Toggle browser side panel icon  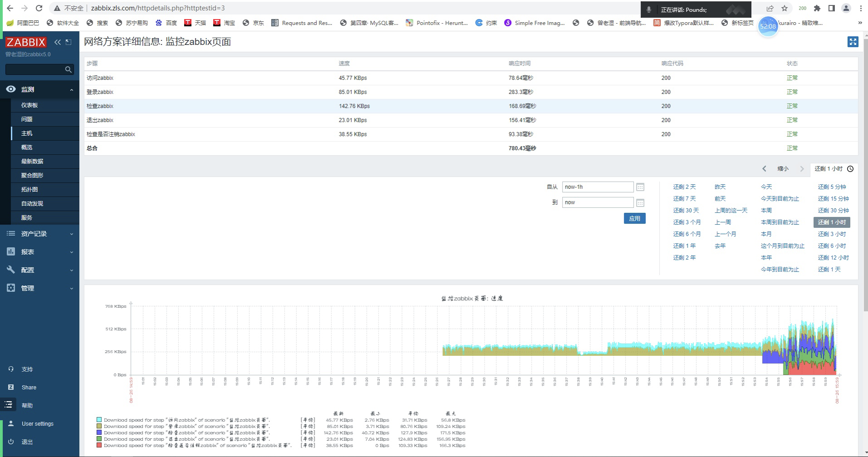[832, 8]
